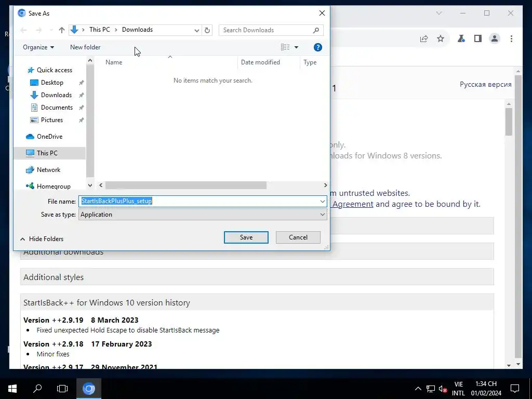The width and height of the screenshot is (532, 399).
Task: Sort by Date modified column
Action: pos(260,62)
